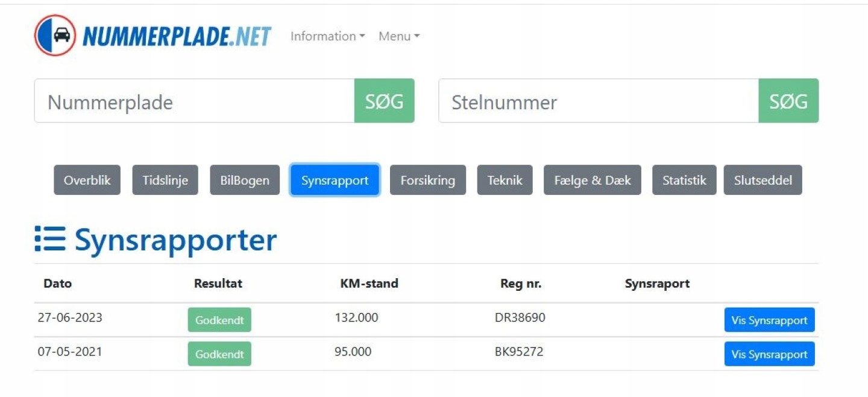Open the Information dropdown menu
Image resolution: width=868 pixels, height=397 pixels.
point(327,36)
